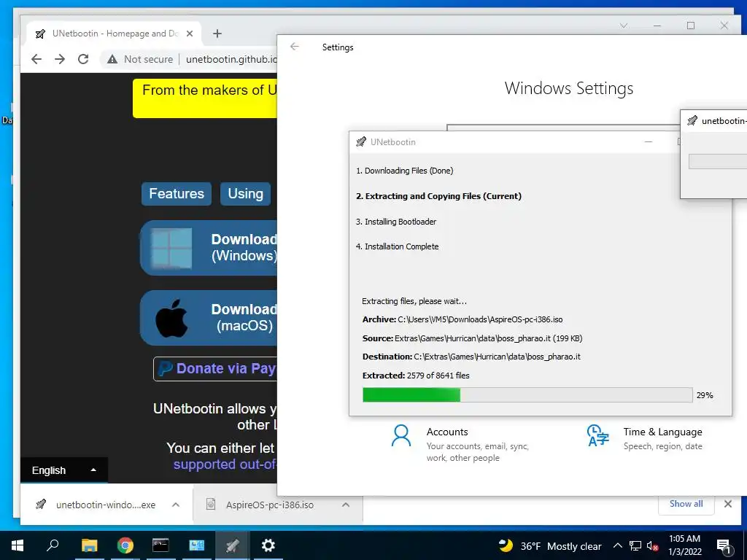Viewport: 747px width, 560px height.
Task: Expand unetbootin-windows exe download options chevron
Action: point(176,505)
